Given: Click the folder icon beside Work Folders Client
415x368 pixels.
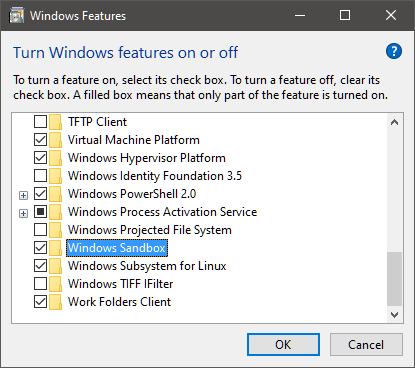Looking at the screenshot, I should coord(55,302).
